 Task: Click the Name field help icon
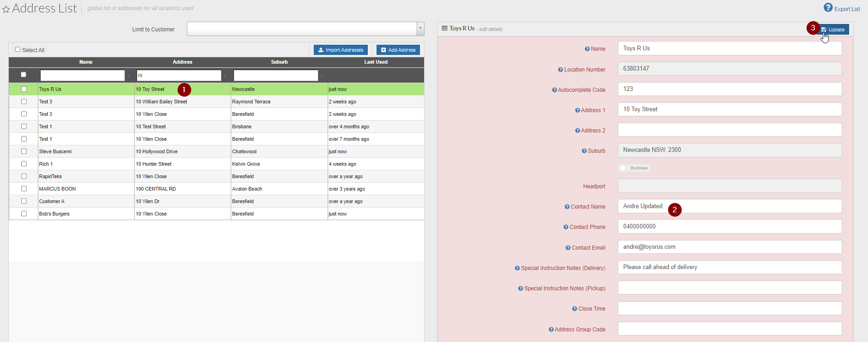587,49
